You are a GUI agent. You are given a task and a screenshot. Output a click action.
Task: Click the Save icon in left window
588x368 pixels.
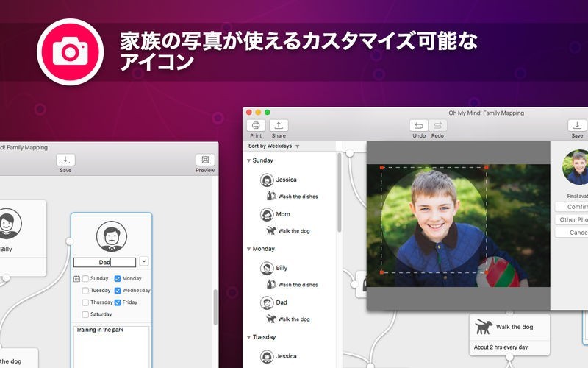(65, 160)
